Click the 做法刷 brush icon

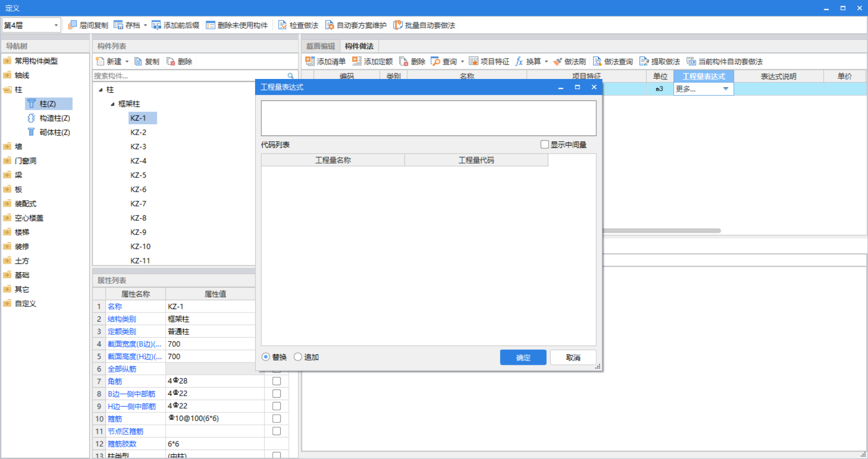pyautogui.click(x=557, y=61)
